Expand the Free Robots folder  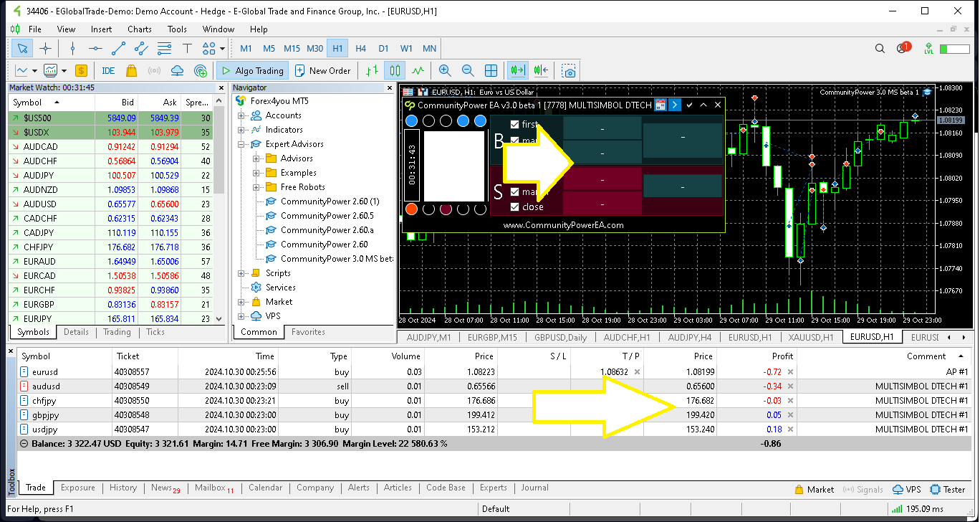256,187
